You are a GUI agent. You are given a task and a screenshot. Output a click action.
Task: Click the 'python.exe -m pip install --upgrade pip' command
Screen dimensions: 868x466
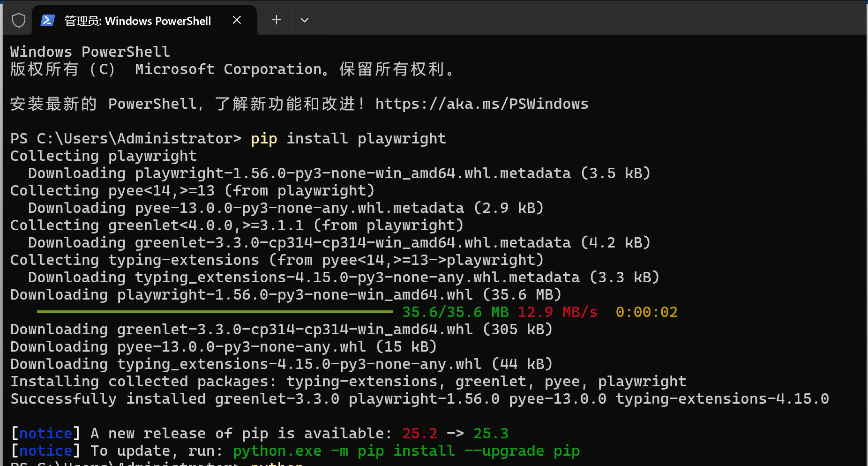tap(406, 451)
